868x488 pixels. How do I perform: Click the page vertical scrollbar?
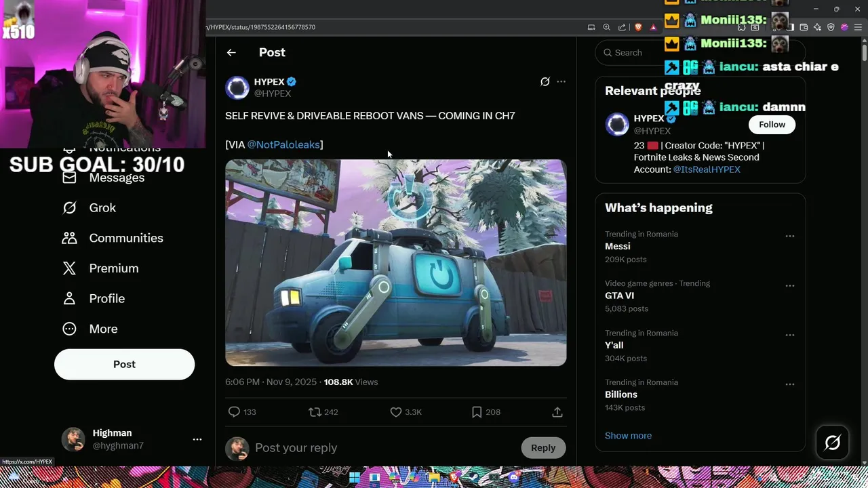(x=865, y=52)
